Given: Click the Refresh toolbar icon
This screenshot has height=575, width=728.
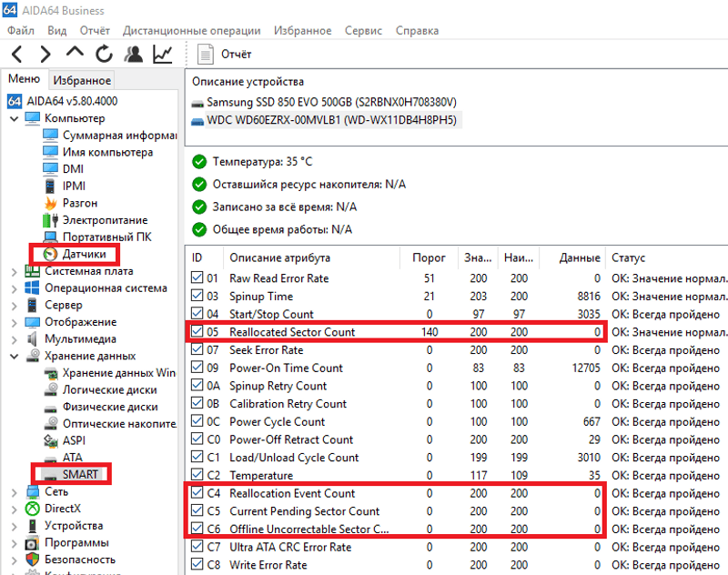Looking at the screenshot, I should pyautogui.click(x=105, y=55).
